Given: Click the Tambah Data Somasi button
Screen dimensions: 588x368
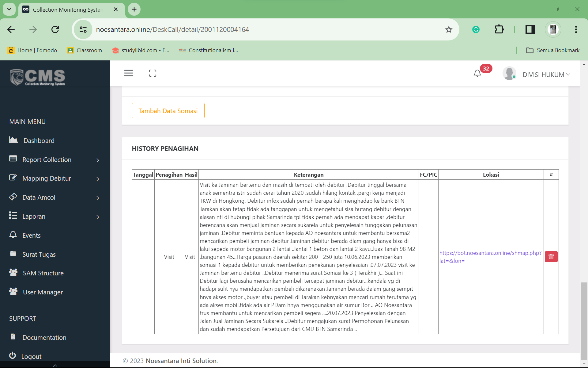Looking at the screenshot, I should (168, 111).
